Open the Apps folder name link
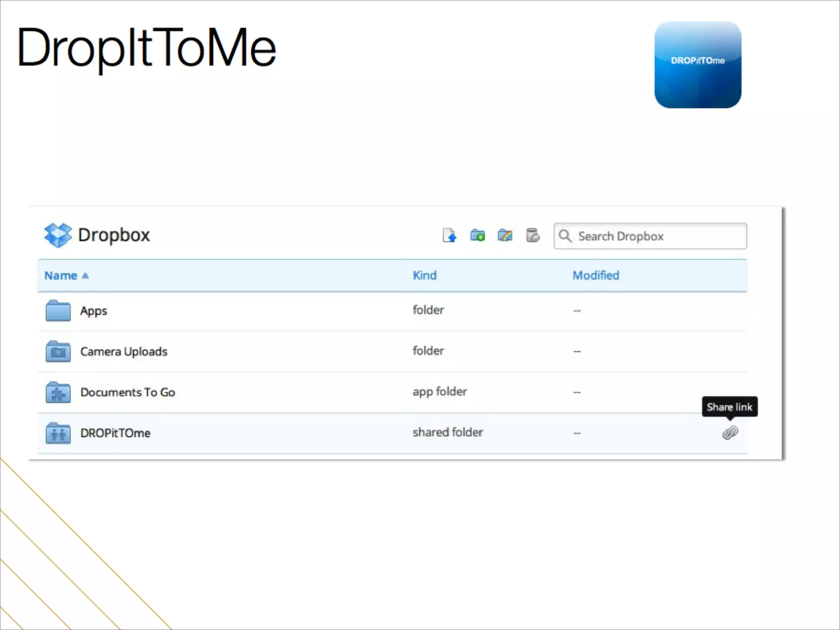Screen dimensions: 840x630 coord(94,311)
